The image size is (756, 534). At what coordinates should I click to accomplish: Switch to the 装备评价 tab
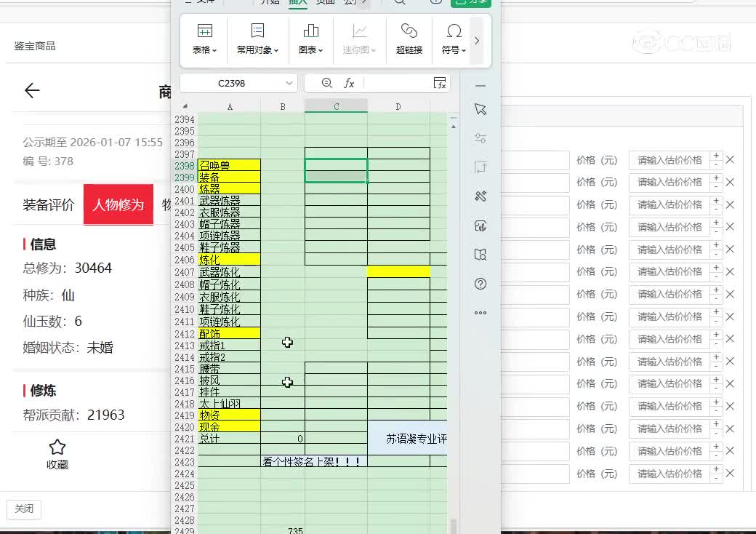pyautogui.click(x=49, y=204)
